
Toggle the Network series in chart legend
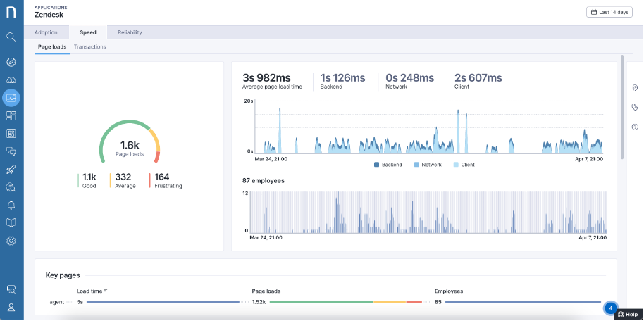click(x=427, y=164)
